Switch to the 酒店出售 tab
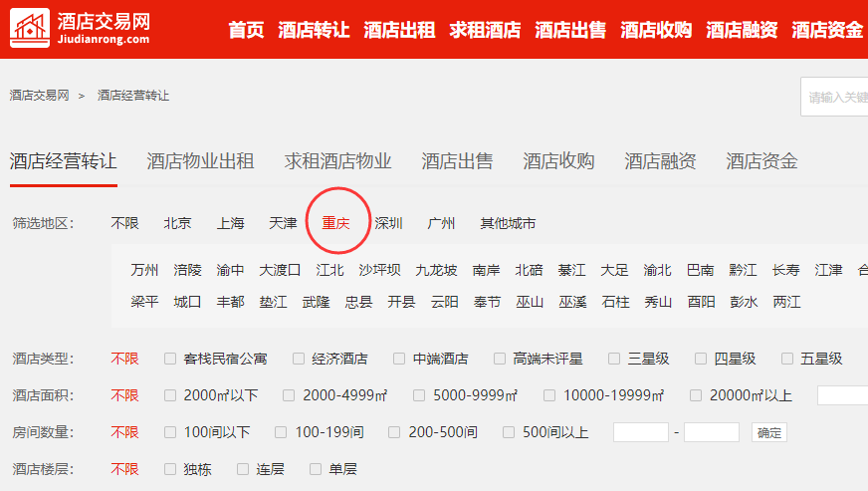 tap(457, 161)
